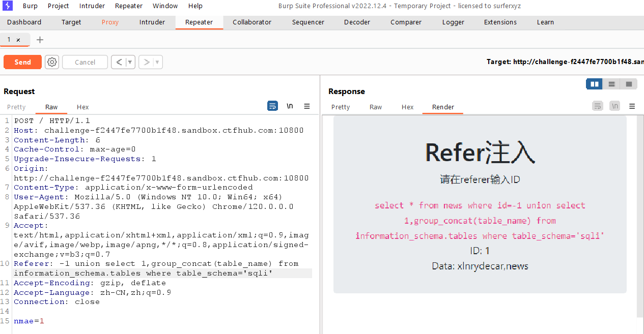Select Pretty view in Response panel
644x334 pixels.
[x=341, y=107]
